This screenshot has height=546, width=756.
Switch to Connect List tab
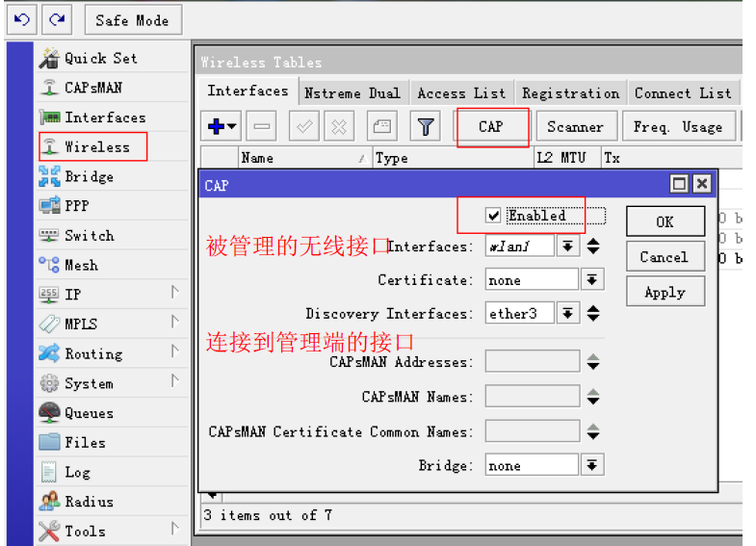click(x=683, y=93)
